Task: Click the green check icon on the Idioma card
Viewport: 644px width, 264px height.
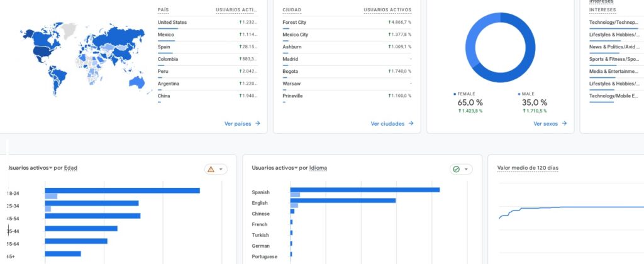Action: (456, 169)
